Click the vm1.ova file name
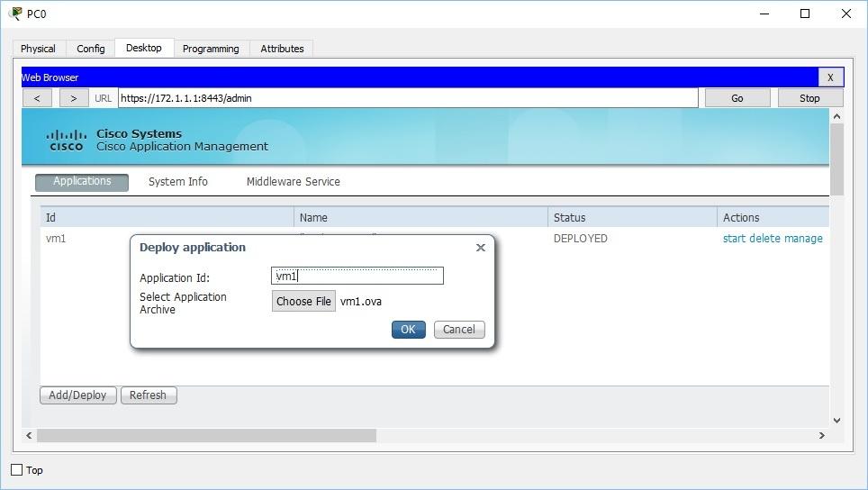 [x=361, y=302]
